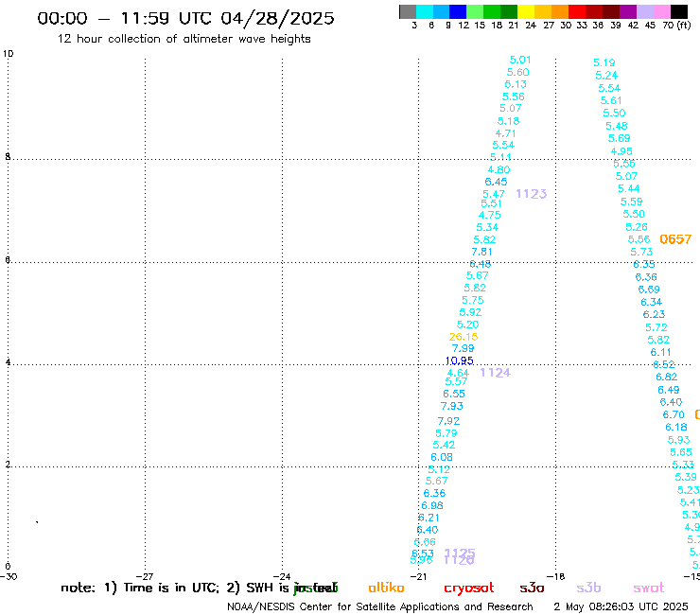
Task: Select the '5.61' wave height value
Action: (x=611, y=100)
